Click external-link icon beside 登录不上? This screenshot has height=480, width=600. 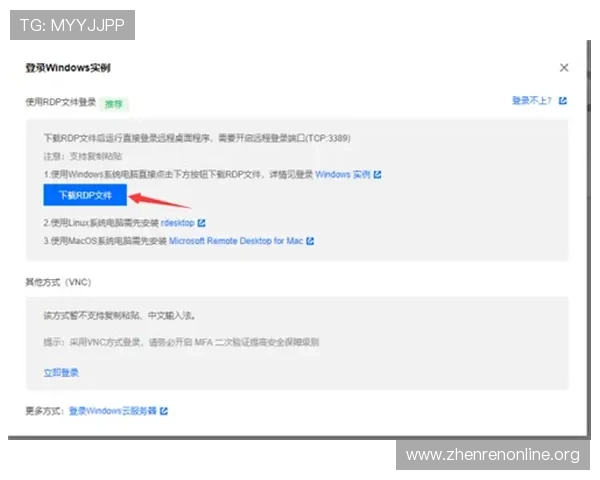(562, 101)
